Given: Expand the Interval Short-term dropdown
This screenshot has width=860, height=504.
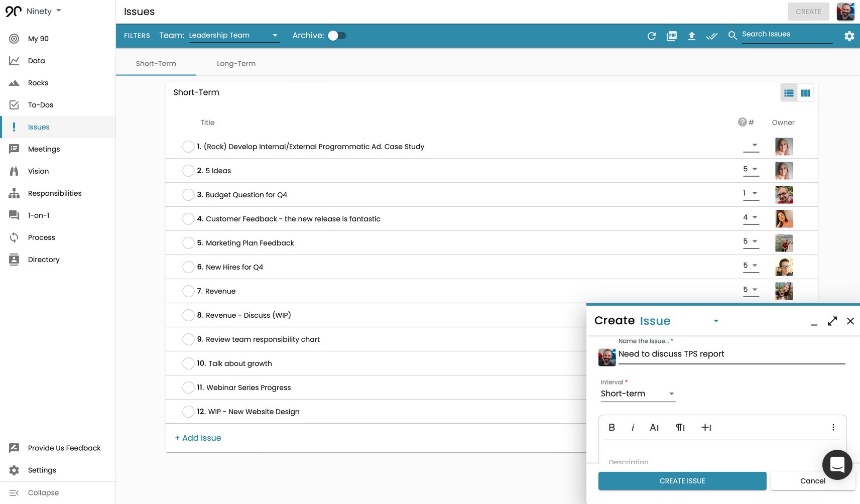Looking at the screenshot, I should (638, 394).
